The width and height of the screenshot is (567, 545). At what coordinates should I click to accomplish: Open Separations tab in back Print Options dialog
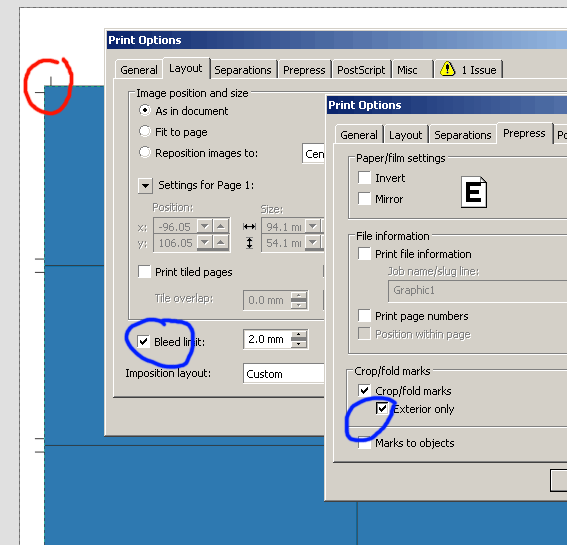(243, 69)
